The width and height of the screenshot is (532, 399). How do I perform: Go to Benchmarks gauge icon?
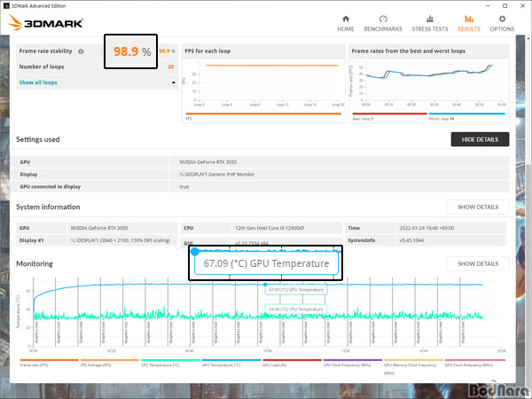pos(383,19)
